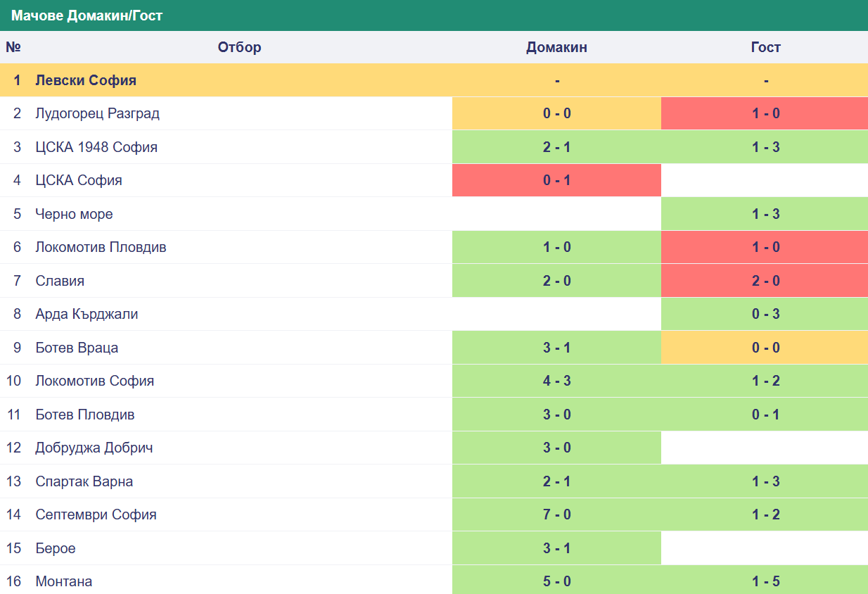The height and width of the screenshot is (594, 868).
Task: Select ЦСКА София team name
Action: tap(79, 180)
